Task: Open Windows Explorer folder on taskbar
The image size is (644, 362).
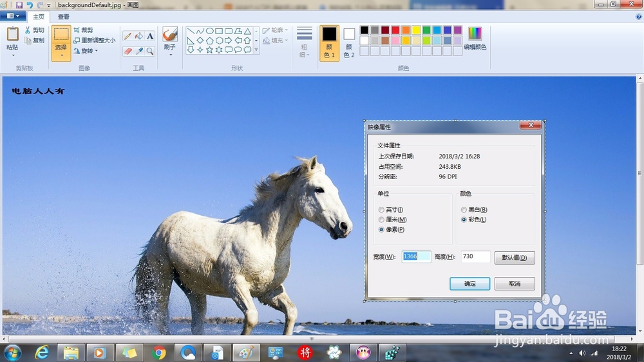Action: [71, 352]
